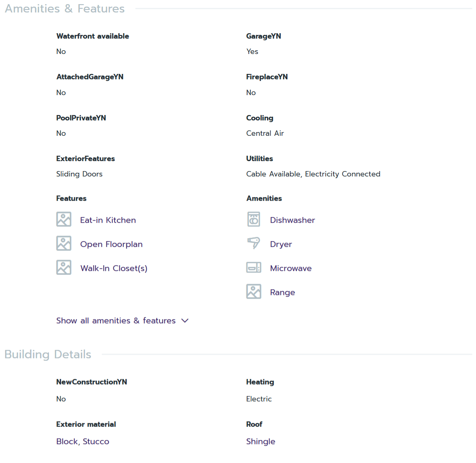Click the Eat-in Kitchen image icon
Viewport: 476px width, 463px height.
tap(64, 219)
